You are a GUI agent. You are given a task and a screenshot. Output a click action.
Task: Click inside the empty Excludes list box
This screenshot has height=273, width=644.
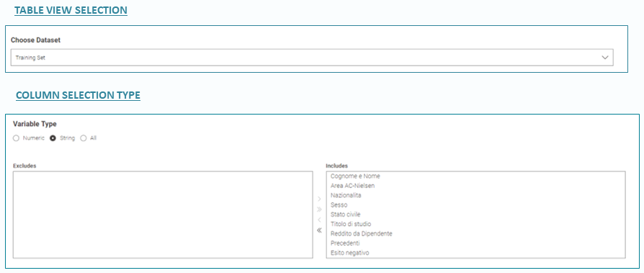[163, 215]
